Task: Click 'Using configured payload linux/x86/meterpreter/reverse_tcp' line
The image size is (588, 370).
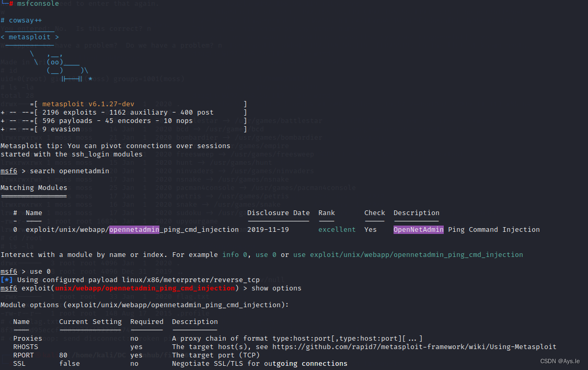Action: click(x=139, y=280)
